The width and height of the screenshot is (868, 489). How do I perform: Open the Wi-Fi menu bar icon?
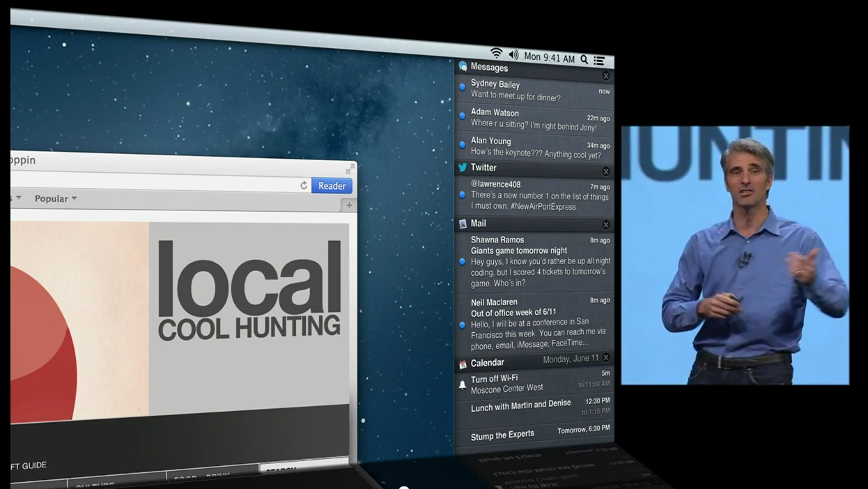tap(496, 53)
